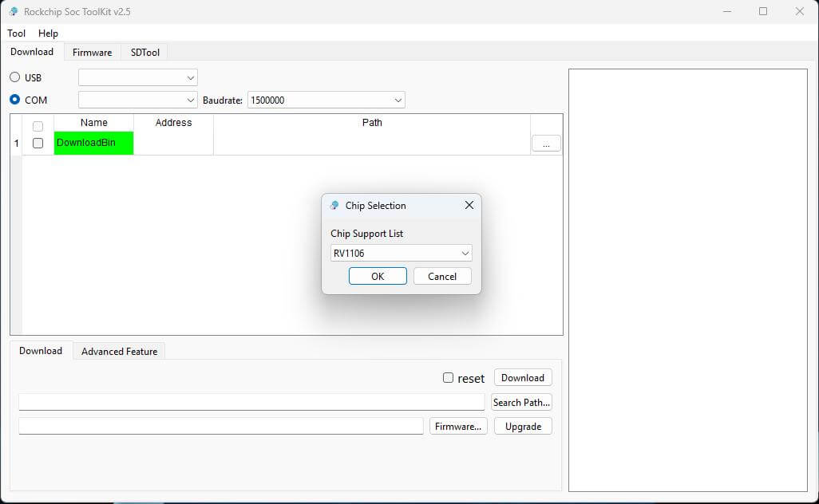The height and width of the screenshot is (504, 819).
Task: Click the Address cell of DownloadBin row
Action: 173,143
